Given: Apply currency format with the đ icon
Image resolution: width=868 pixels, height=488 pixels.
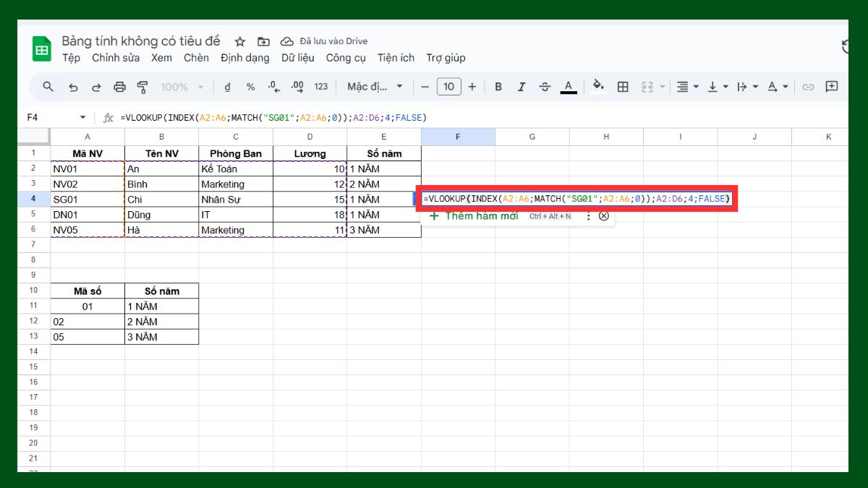Looking at the screenshot, I should (228, 86).
